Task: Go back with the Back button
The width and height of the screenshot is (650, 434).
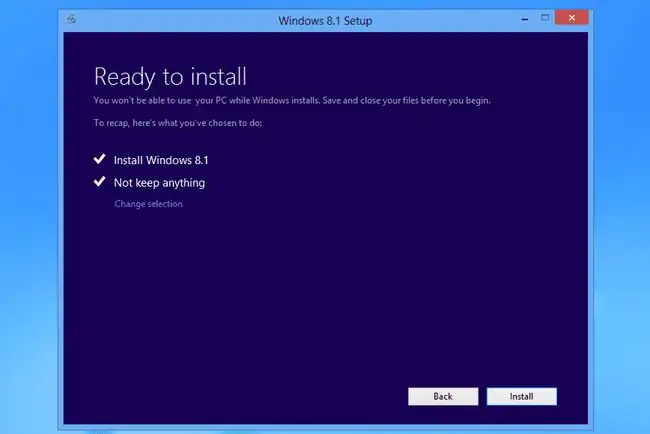Action: [x=443, y=396]
